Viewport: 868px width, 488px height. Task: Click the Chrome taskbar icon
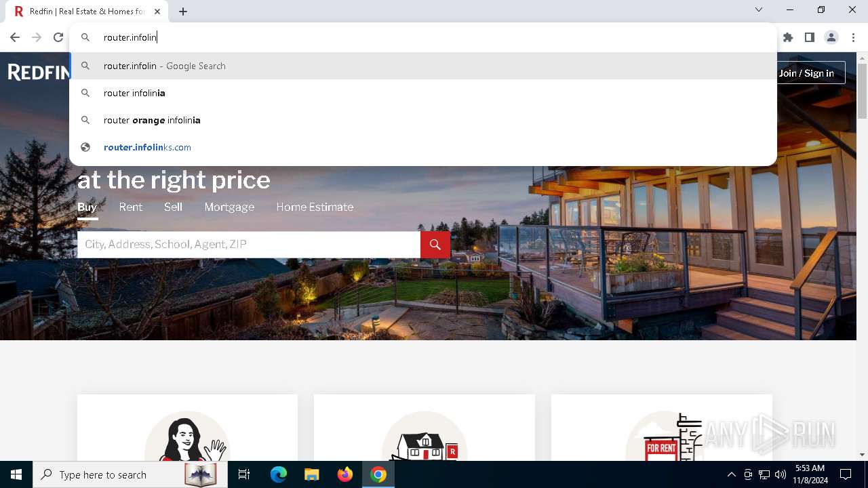378,474
